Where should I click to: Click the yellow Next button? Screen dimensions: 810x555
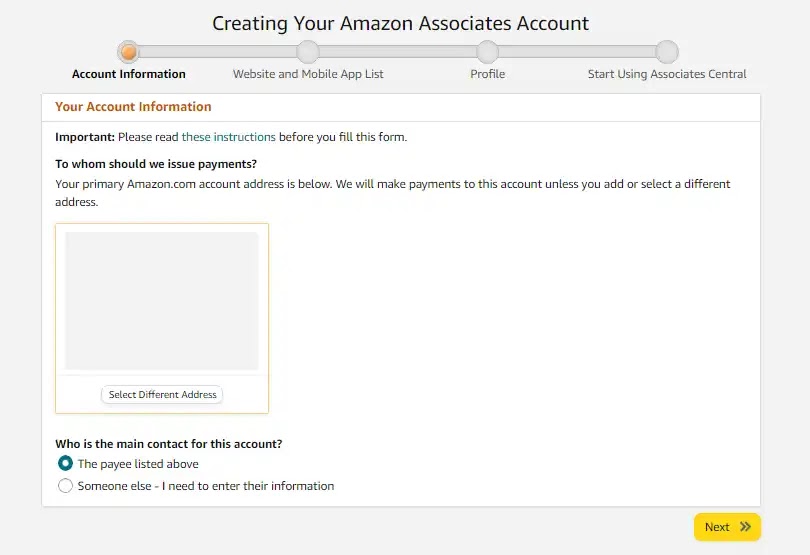[x=727, y=527]
